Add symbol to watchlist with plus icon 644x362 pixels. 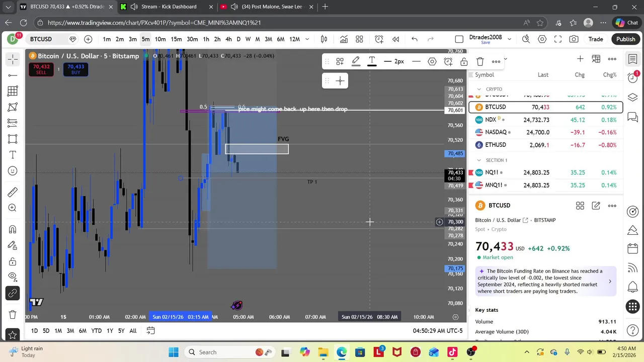pyautogui.click(x=580, y=59)
